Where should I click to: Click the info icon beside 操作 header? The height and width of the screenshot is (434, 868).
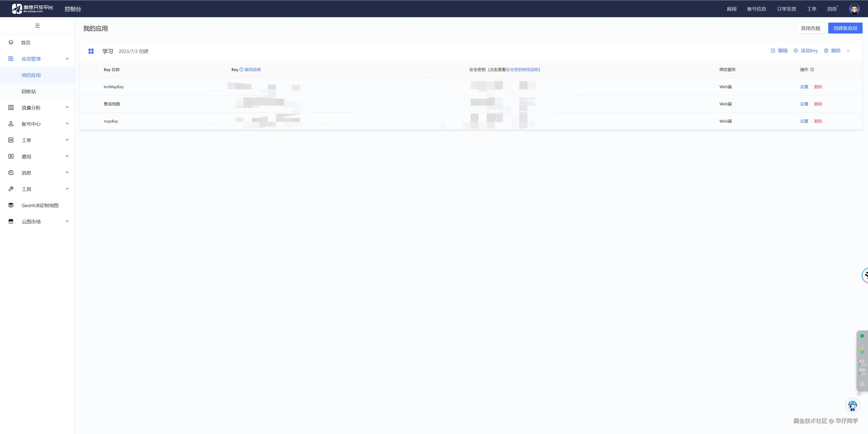812,69
